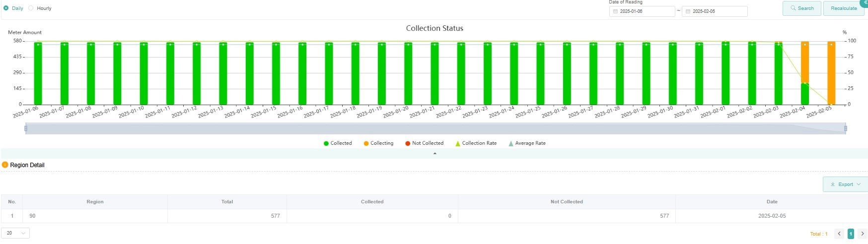Toggle the Collected legend item
Image resolution: width=868 pixels, height=244 pixels.
point(337,143)
